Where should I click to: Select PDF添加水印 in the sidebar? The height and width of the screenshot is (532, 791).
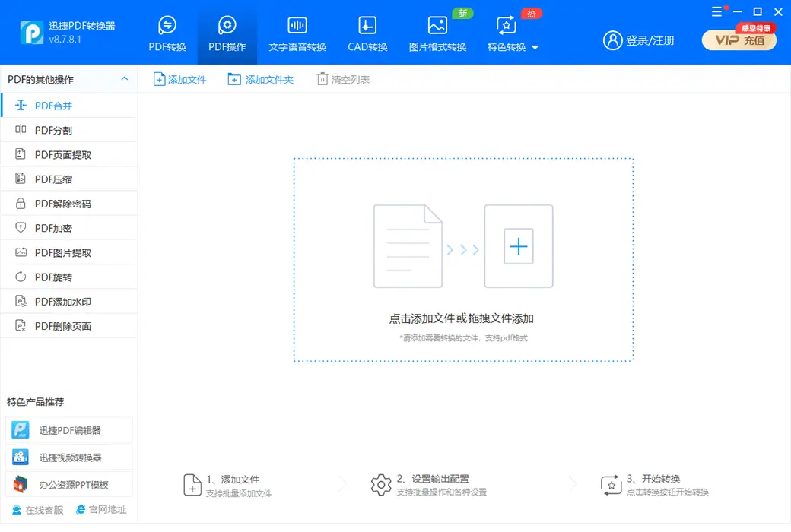click(x=69, y=302)
